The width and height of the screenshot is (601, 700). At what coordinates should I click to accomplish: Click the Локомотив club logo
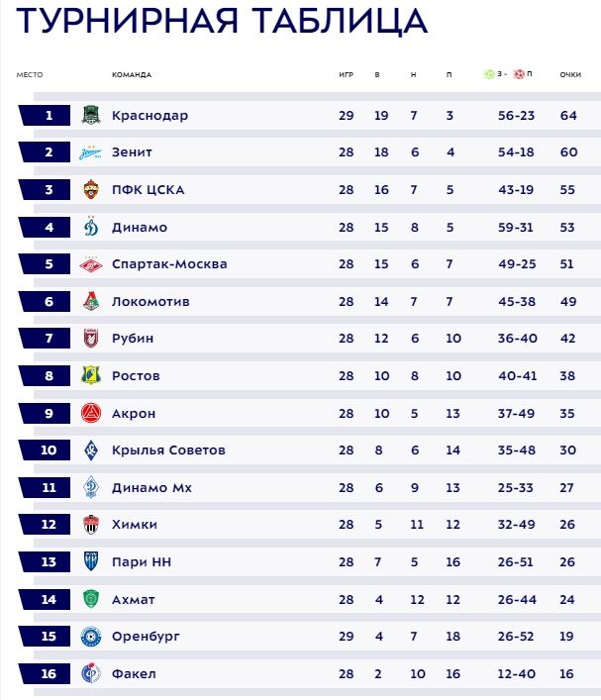tap(90, 302)
